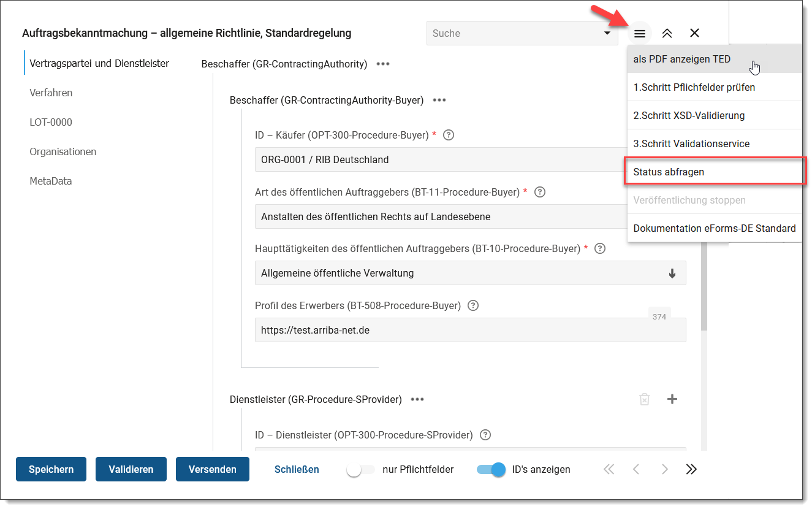Image resolution: width=812 pixels, height=509 pixels.
Task: Turn off the ID's anzeigen toggle
Action: (x=491, y=470)
